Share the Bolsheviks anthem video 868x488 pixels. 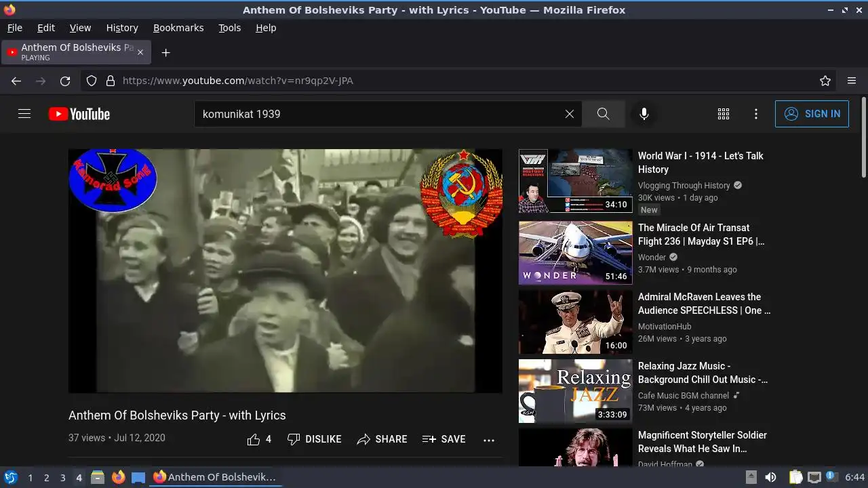point(382,439)
